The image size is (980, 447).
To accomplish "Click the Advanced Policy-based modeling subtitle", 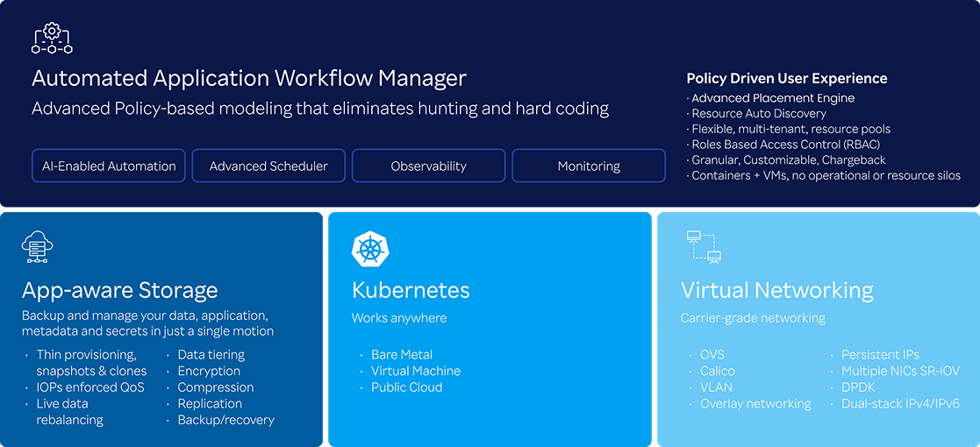I will point(320,109).
